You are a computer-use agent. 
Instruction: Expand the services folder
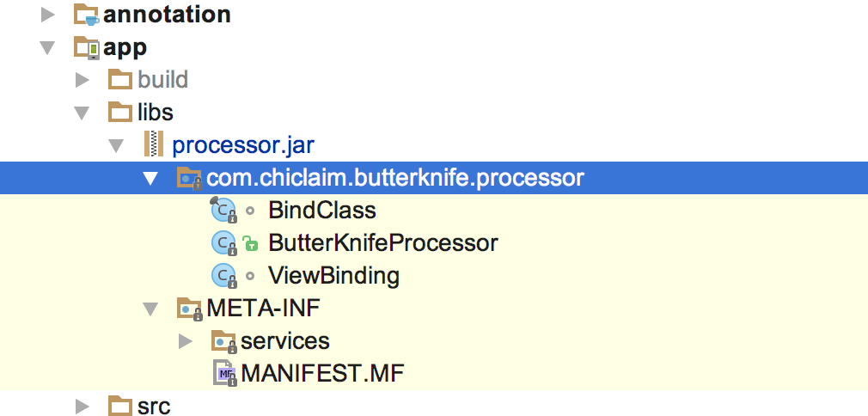click(185, 341)
